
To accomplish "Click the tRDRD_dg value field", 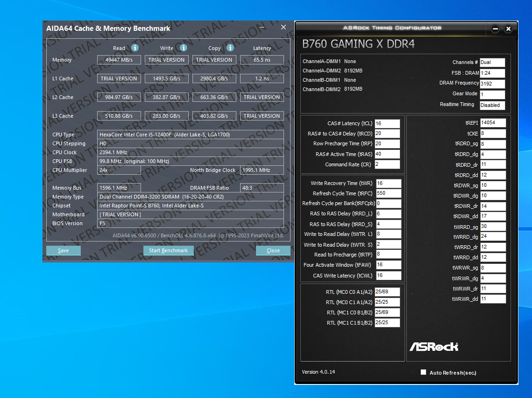I will pyautogui.click(x=493, y=154).
